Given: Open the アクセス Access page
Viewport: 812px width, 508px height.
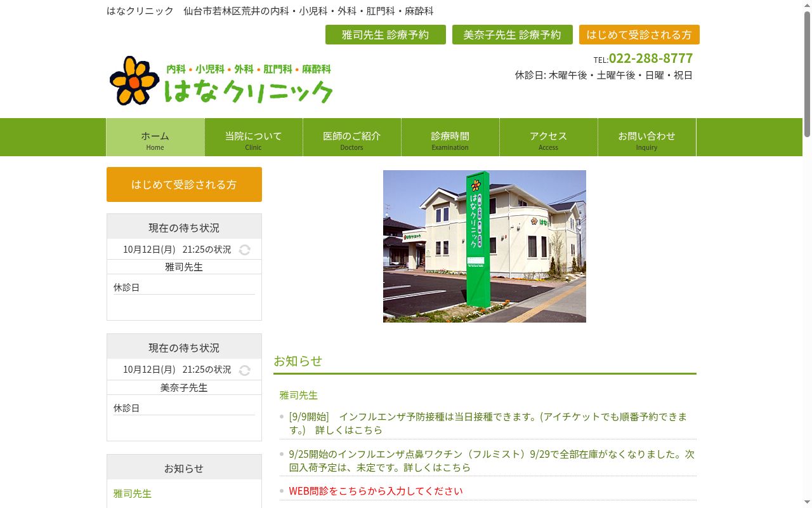Looking at the screenshot, I should (x=549, y=137).
